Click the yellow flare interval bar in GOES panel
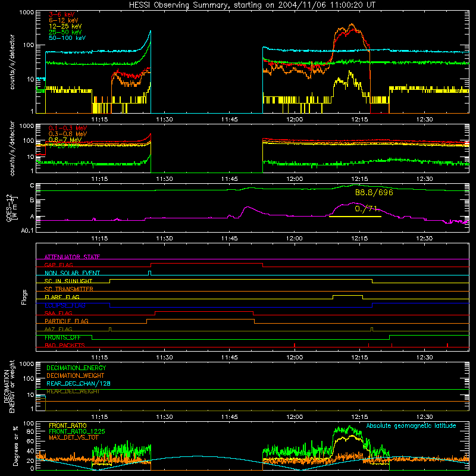This screenshot has width=476, height=476. point(355,217)
